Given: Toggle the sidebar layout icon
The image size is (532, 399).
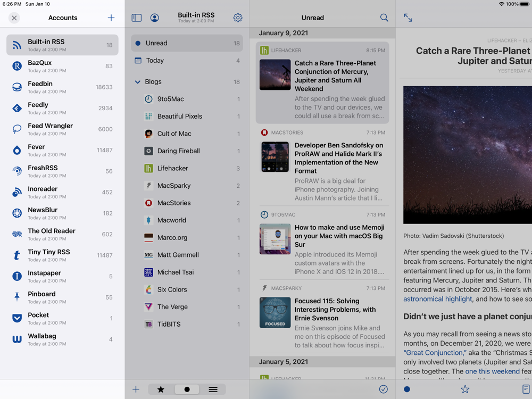Looking at the screenshot, I should pos(136,18).
